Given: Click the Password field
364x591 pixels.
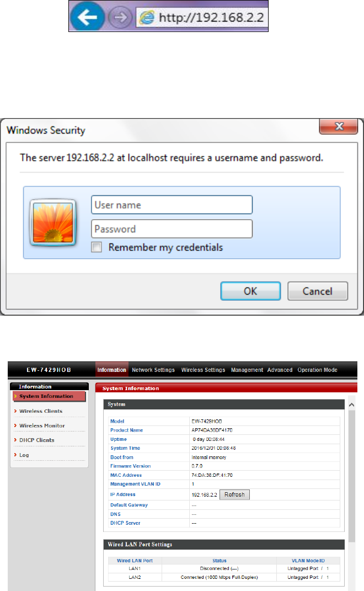Looking at the screenshot, I should (x=172, y=229).
